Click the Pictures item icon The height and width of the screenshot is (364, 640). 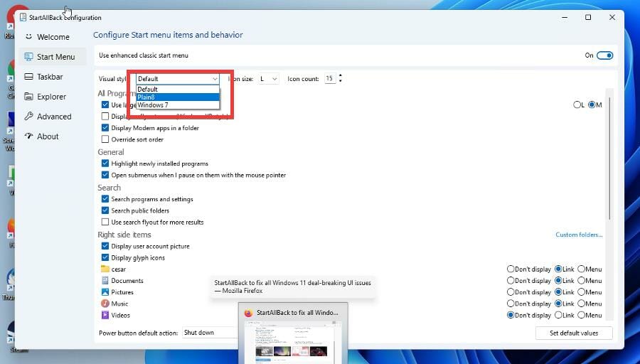(105, 291)
